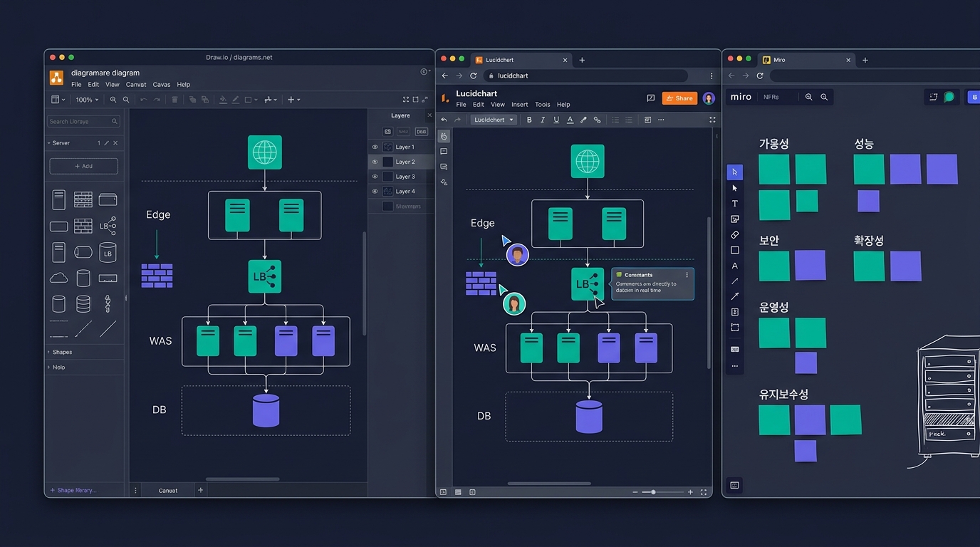Select green sticky note under 보안
This screenshot has height=547, width=980.
click(774, 266)
